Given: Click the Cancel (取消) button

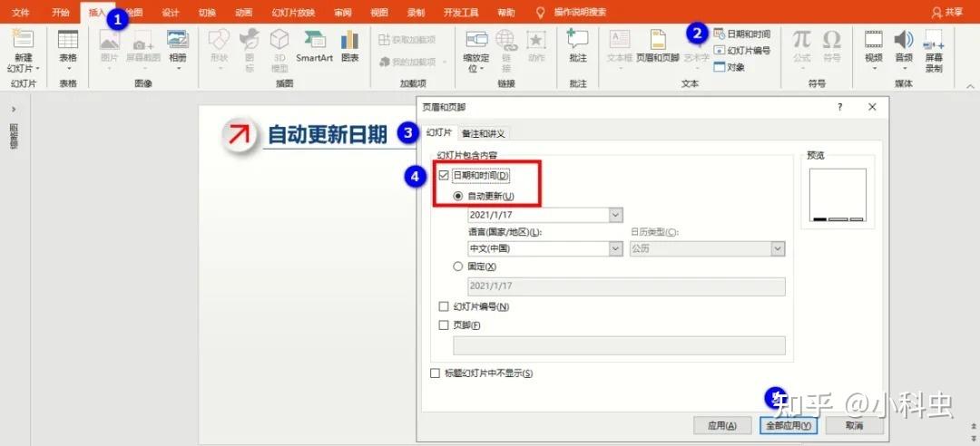Looking at the screenshot, I should pos(855,425).
